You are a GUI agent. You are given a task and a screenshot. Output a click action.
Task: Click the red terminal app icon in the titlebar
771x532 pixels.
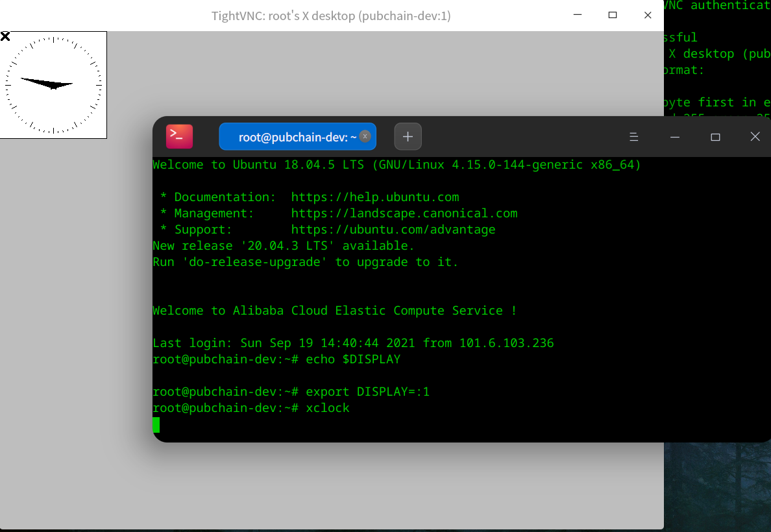pyautogui.click(x=179, y=136)
